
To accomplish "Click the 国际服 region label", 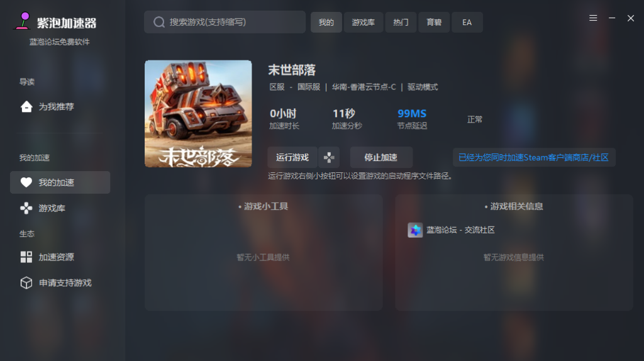I will pyautogui.click(x=309, y=87).
